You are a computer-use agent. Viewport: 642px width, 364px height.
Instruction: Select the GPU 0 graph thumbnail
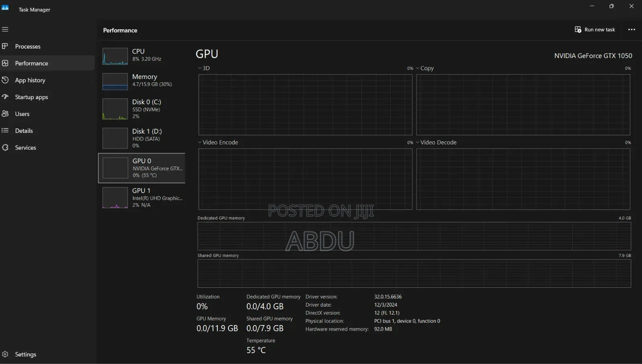(115, 168)
